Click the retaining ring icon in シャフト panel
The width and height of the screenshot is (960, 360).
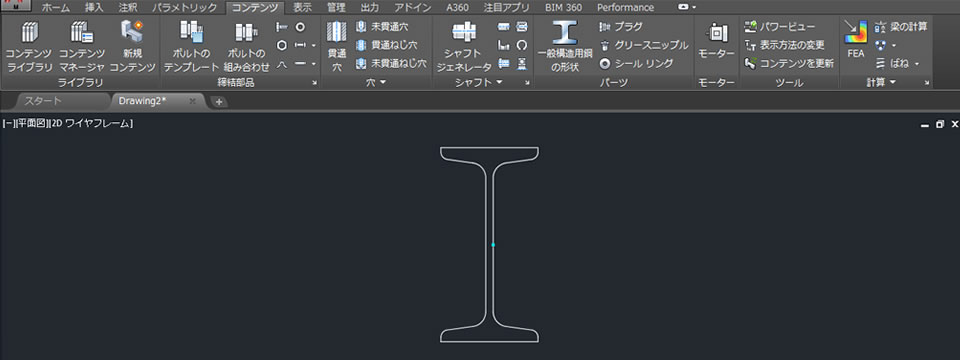click(x=522, y=45)
